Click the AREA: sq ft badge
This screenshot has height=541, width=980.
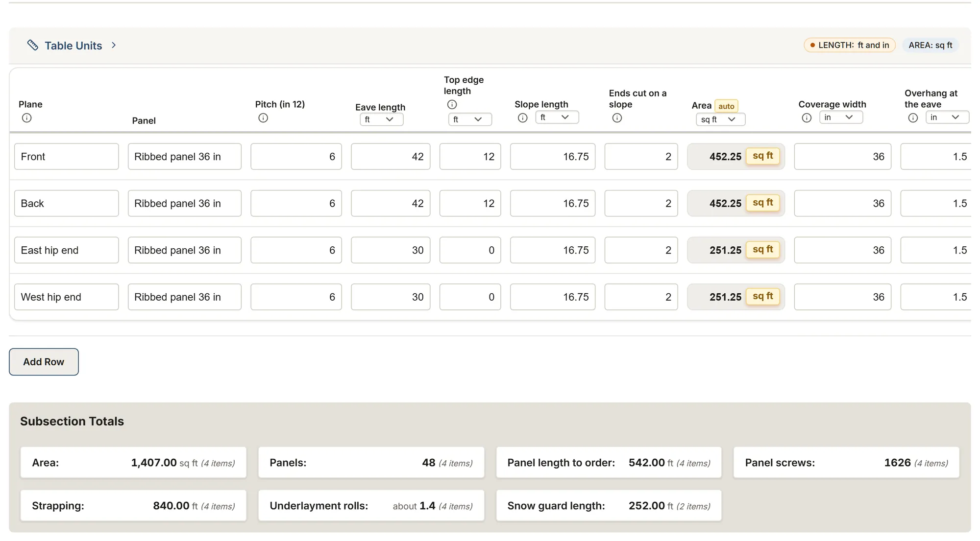tap(931, 45)
